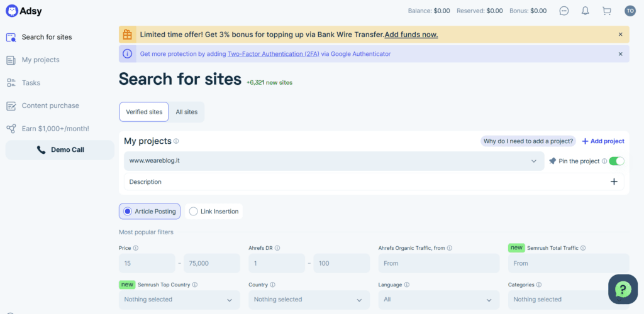Click the Bonus: $0.00 text
Screen dimensions: 644x314
(528, 11)
